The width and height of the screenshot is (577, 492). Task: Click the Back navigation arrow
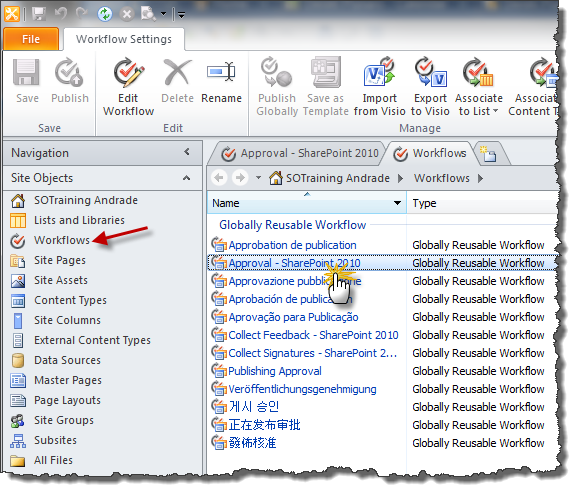(x=219, y=178)
